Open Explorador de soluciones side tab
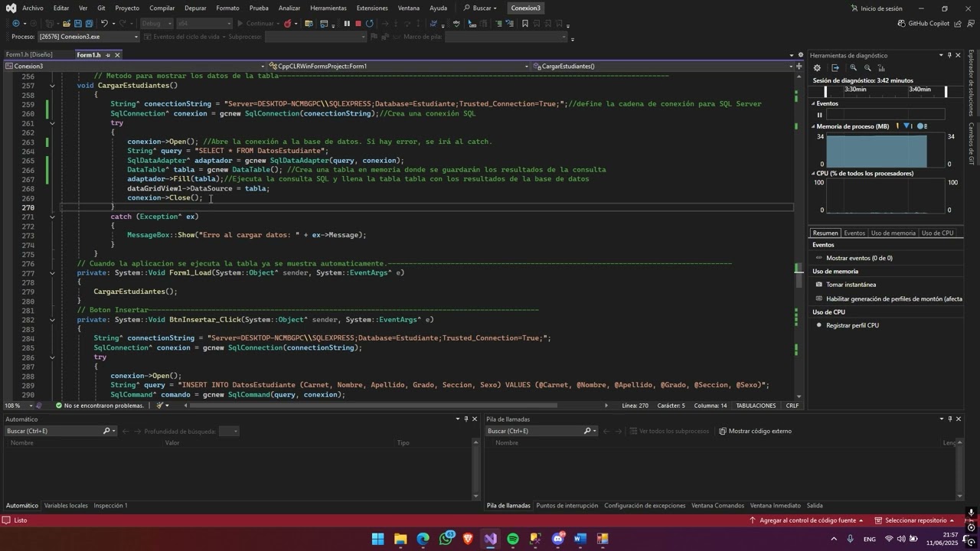This screenshot has width=980, height=551. coord(972,82)
